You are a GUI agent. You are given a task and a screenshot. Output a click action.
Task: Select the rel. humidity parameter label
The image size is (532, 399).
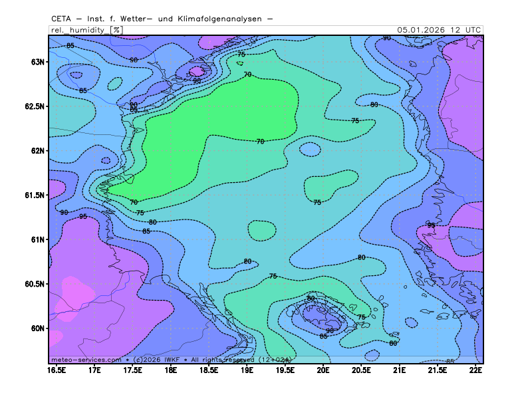[80, 30]
